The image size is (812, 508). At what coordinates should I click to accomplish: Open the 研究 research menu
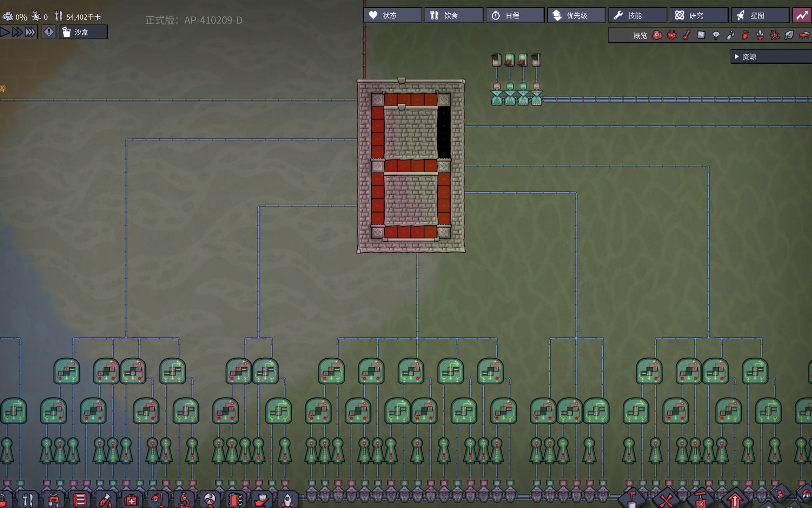(x=699, y=15)
